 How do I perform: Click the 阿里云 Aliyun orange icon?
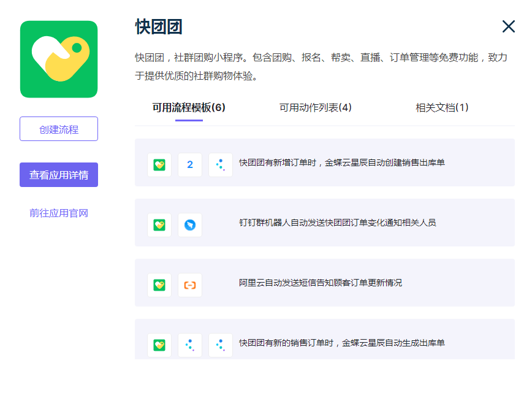point(190,285)
